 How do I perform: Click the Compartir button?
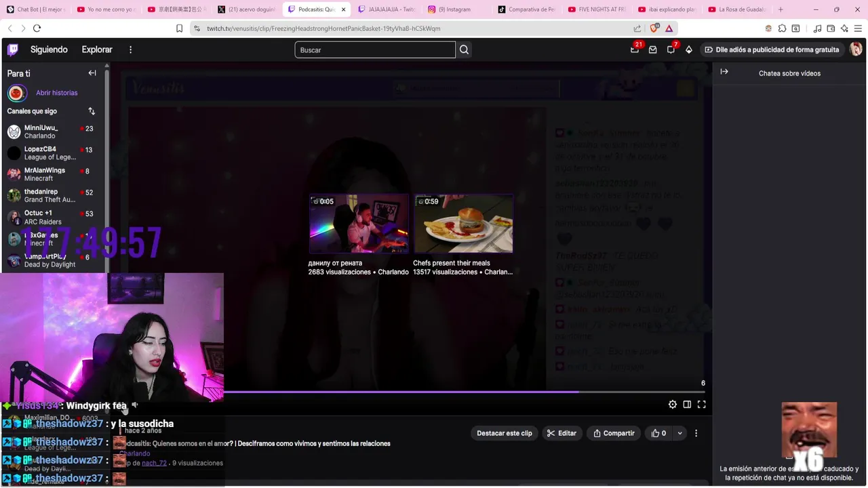pyautogui.click(x=614, y=433)
